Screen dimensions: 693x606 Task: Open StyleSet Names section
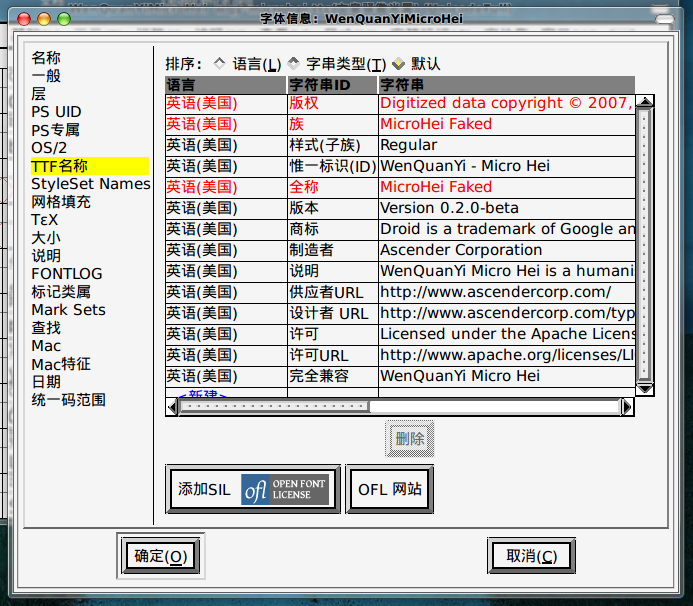pyautogui.click(x=91, y=184)
